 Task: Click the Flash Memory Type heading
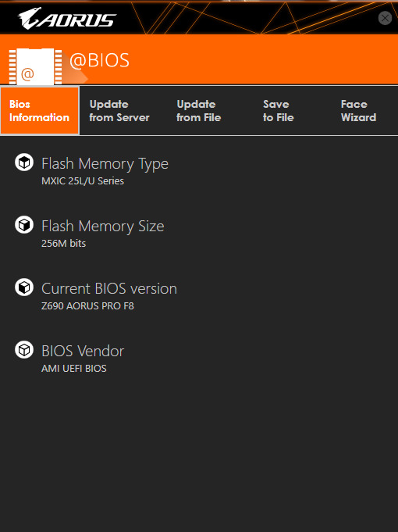point(105,164)
